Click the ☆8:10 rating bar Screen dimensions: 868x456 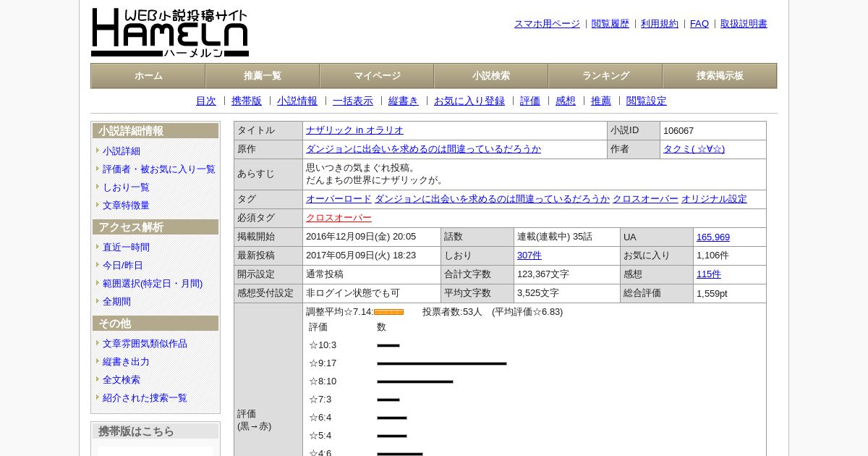click(415, 381)
